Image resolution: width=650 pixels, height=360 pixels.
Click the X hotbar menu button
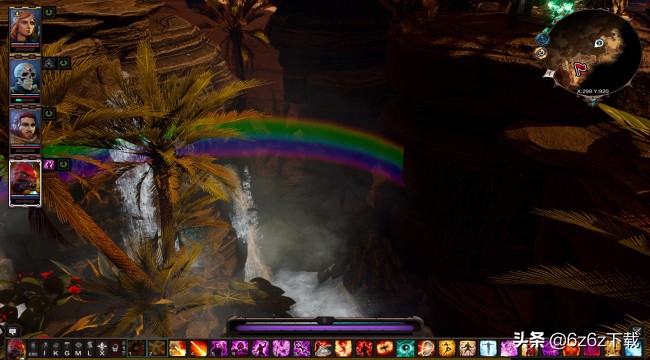[102, 348]
